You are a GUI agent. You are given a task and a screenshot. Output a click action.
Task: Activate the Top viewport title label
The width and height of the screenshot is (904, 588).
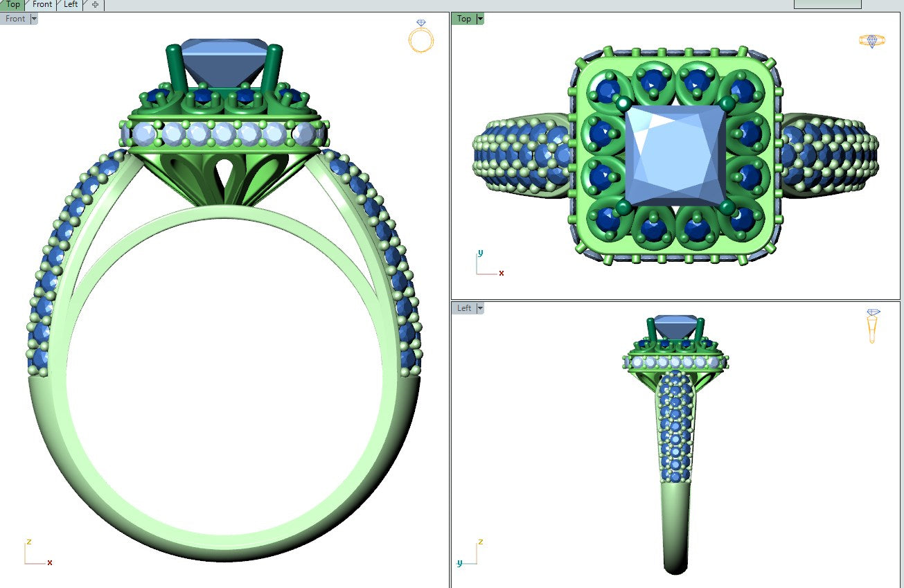pyautogui.click(x=463, y=19)
